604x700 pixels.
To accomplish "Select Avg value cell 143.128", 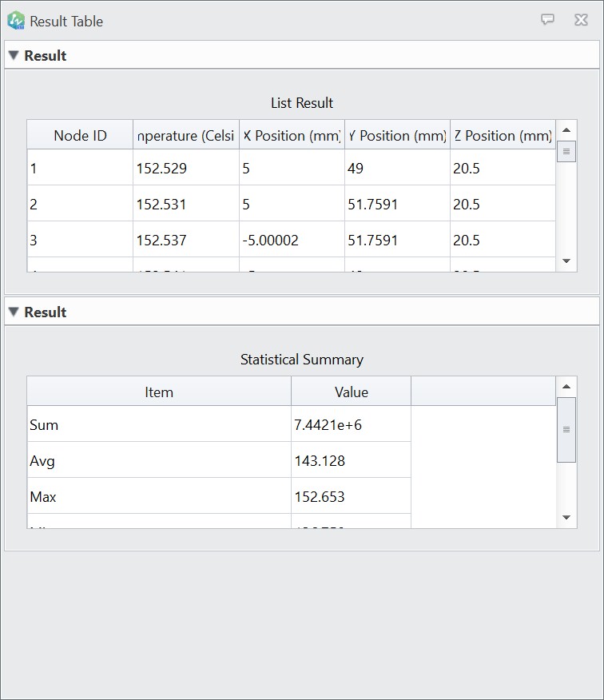I will pos(351,461).
